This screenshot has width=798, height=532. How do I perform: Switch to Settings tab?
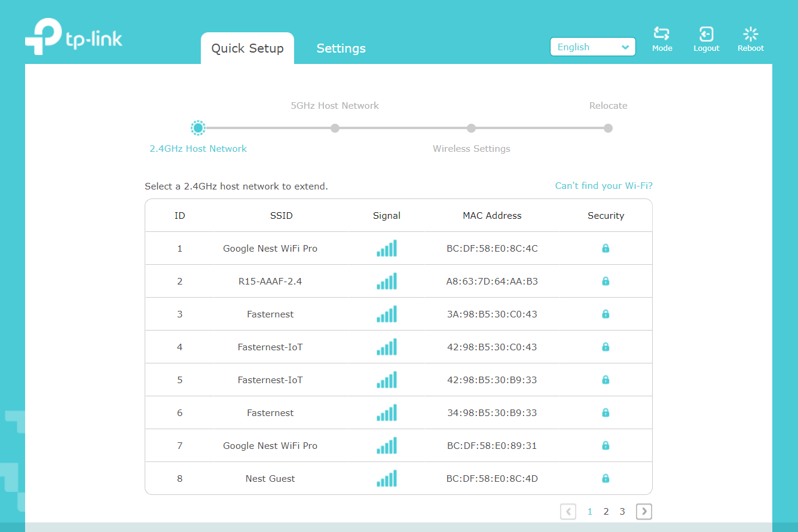341,48
